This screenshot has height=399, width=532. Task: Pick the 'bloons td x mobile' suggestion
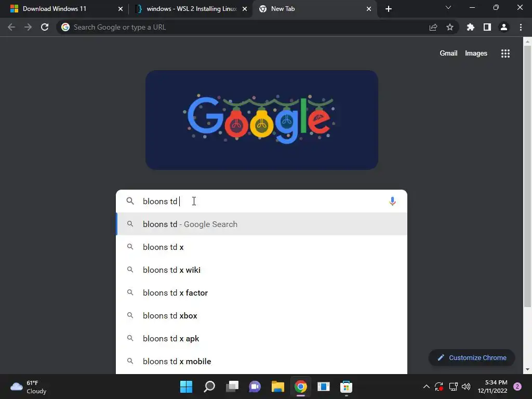click(x=262, y=362)
